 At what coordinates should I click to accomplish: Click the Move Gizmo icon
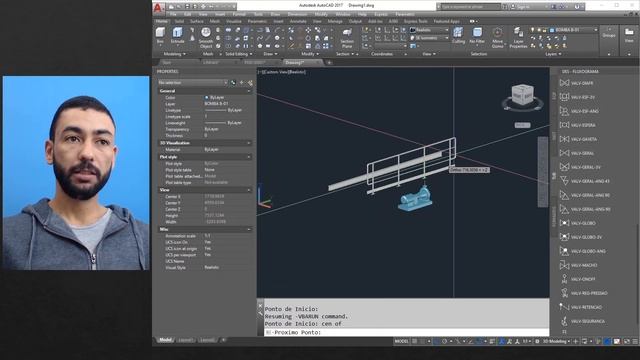click(x=498, y=38)
